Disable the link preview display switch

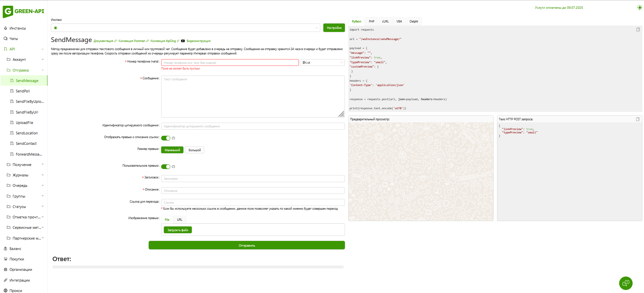point(166,138)
